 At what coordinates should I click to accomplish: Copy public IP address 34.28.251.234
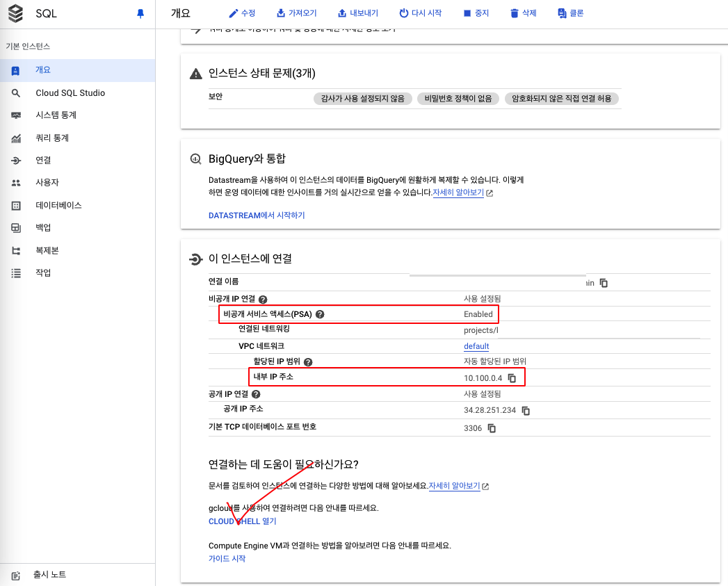(x=526, y=411)
